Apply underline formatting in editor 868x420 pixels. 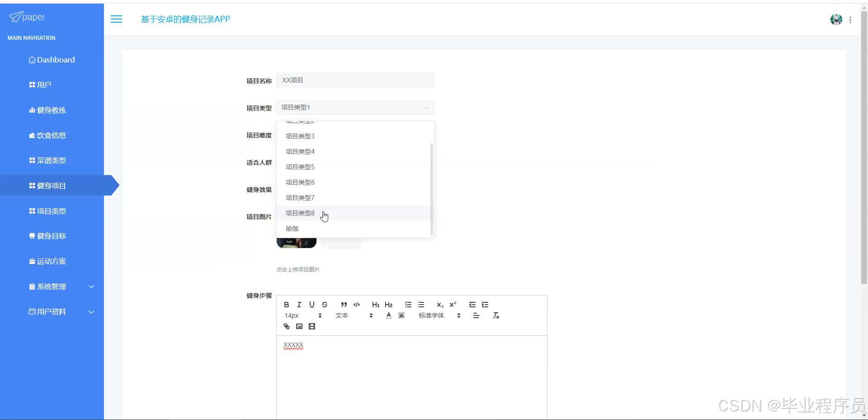[311, 305]
